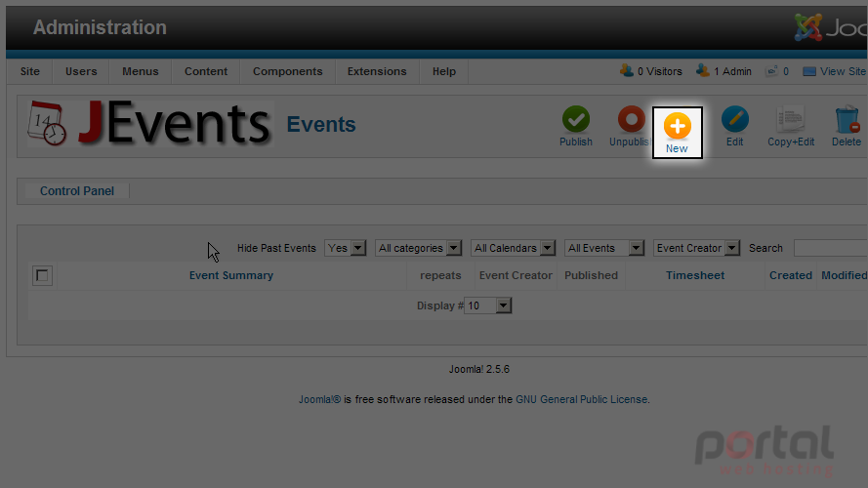Viewport: 868px width, 488px height.
Task: Open the All categories dropdown
Action: 418,248
